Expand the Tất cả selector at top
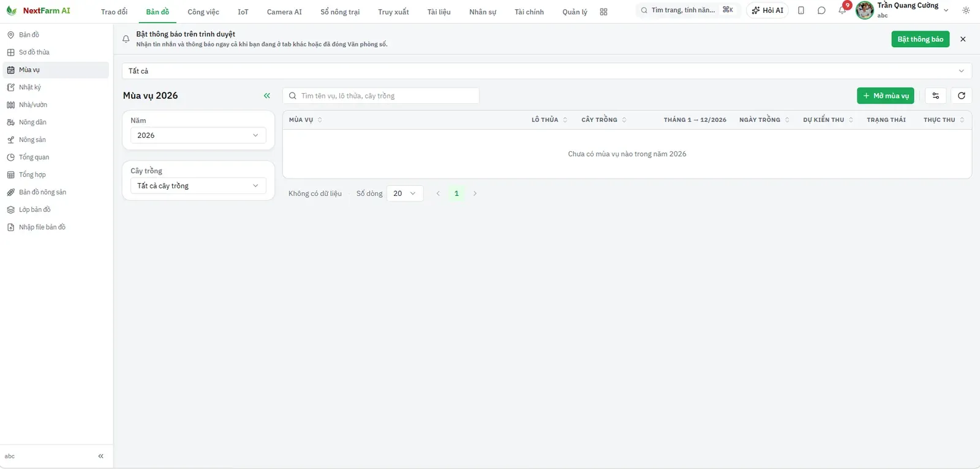Image resolution: width=980 pixels, height=469 pixels. click(x=547, y=71)
